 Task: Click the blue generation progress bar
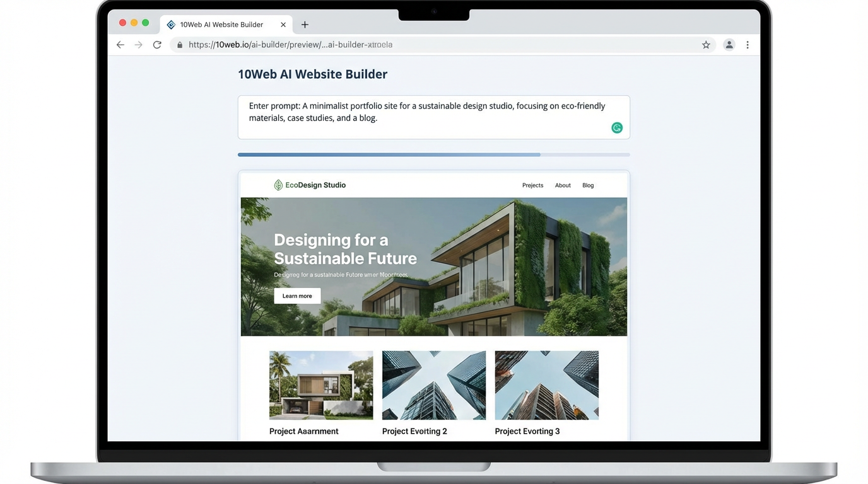(389, 154)
